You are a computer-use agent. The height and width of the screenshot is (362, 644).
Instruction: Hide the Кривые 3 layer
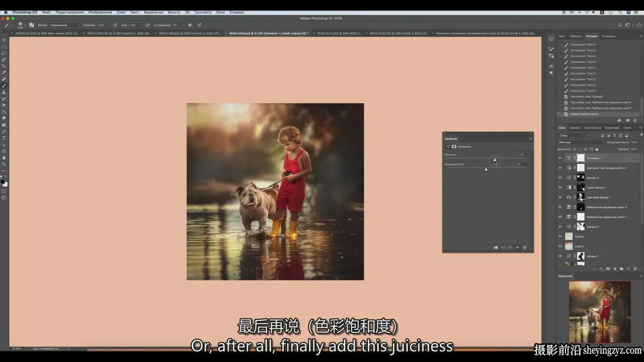560,177
